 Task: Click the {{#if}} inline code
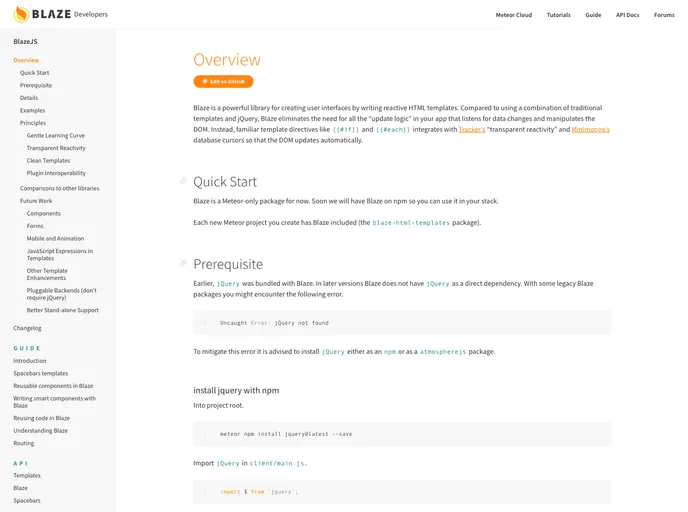(346, 130)
